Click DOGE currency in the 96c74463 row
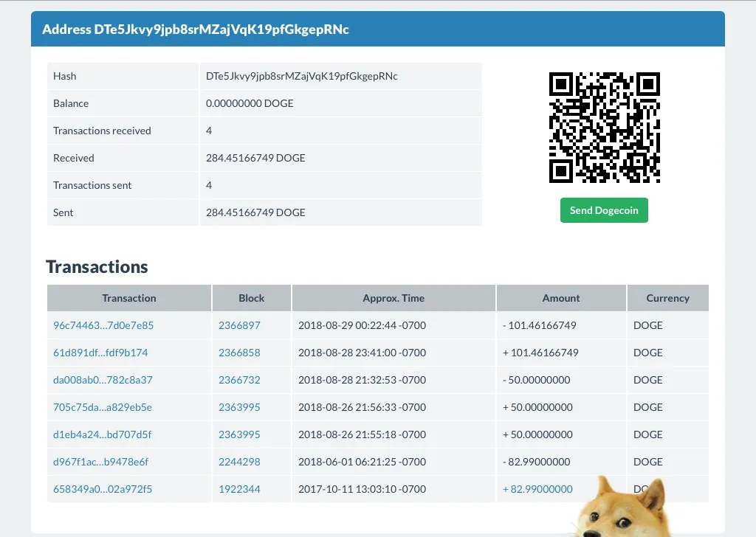 [648, 325]
